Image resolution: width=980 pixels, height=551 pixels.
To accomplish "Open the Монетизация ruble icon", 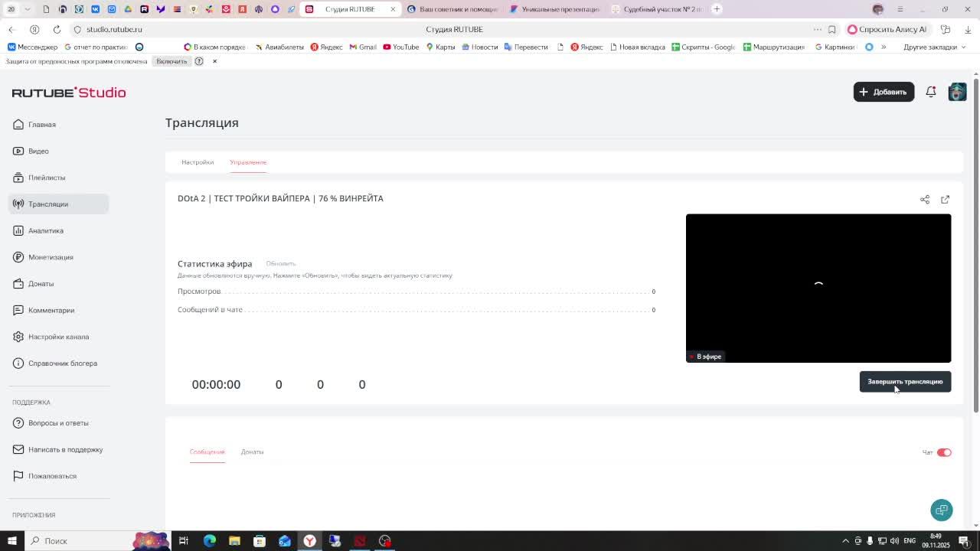I will pos(18,257).
